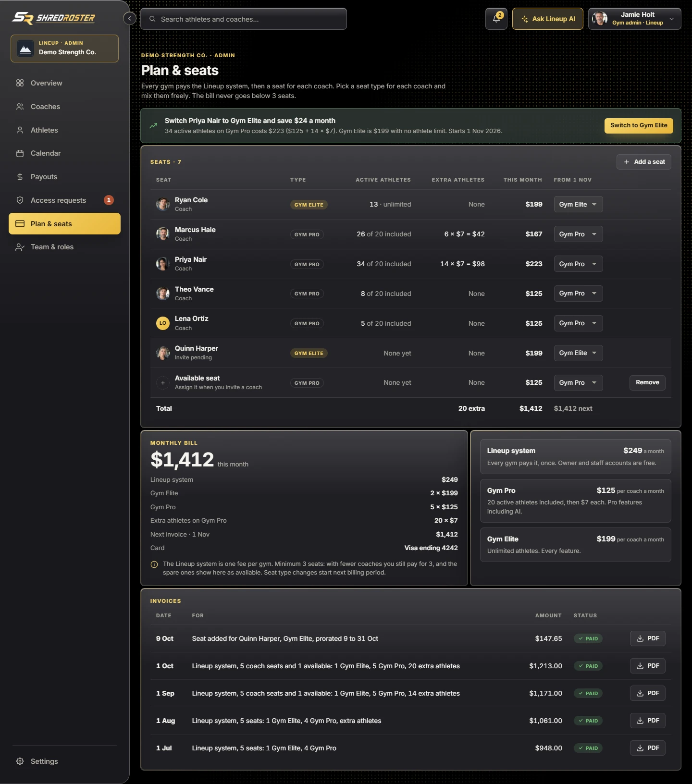Open the Payouts section
This screenshot has width=692, height=784.
point(64,177)
